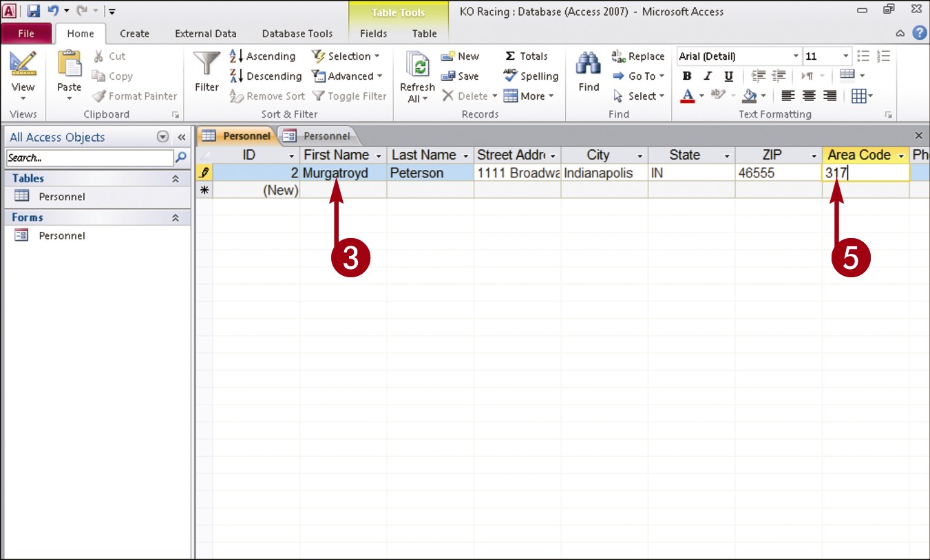Click the Totals sigma command

tap(526, 56)
